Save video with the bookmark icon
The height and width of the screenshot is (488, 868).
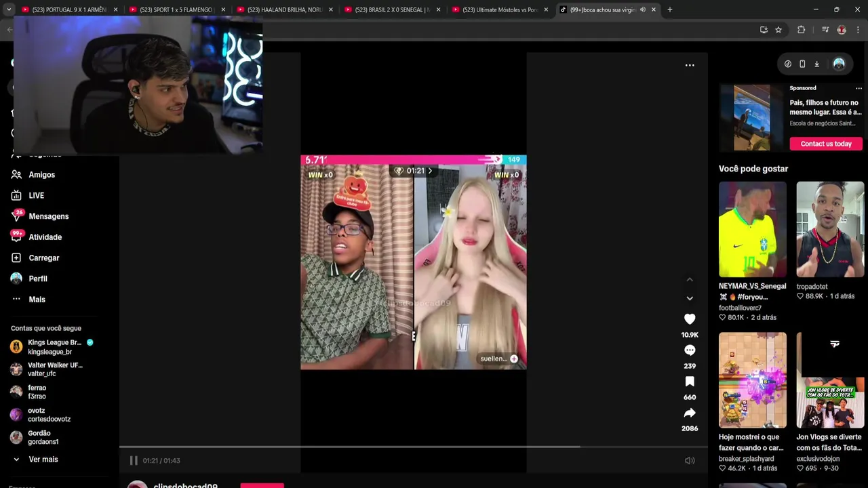[x=690, y=382]
